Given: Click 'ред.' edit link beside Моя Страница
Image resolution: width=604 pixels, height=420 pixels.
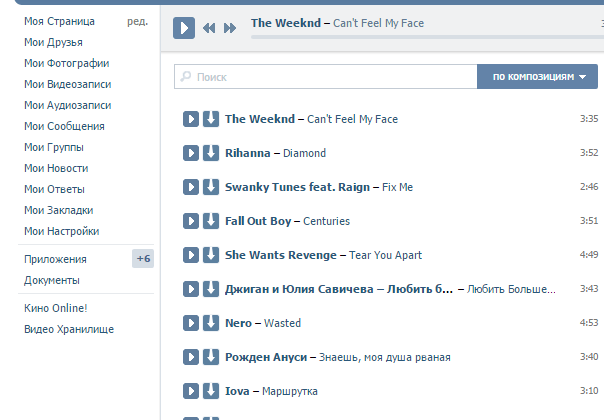Looking at the screenshot, I should [137, 21].
